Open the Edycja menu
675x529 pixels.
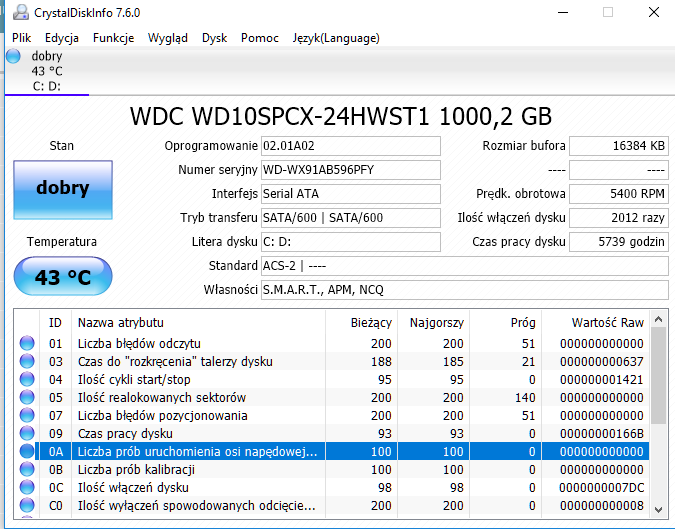pyautogui.click(x=62, y=38)
